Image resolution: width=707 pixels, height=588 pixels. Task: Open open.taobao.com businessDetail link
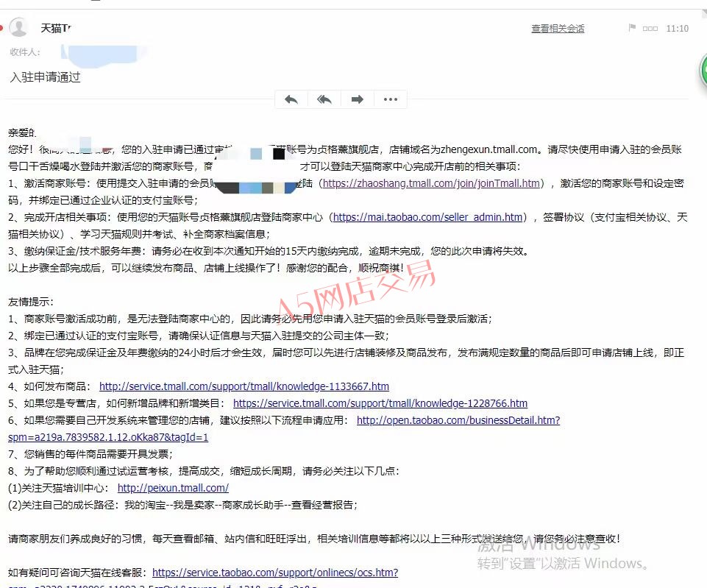[458, 420]
